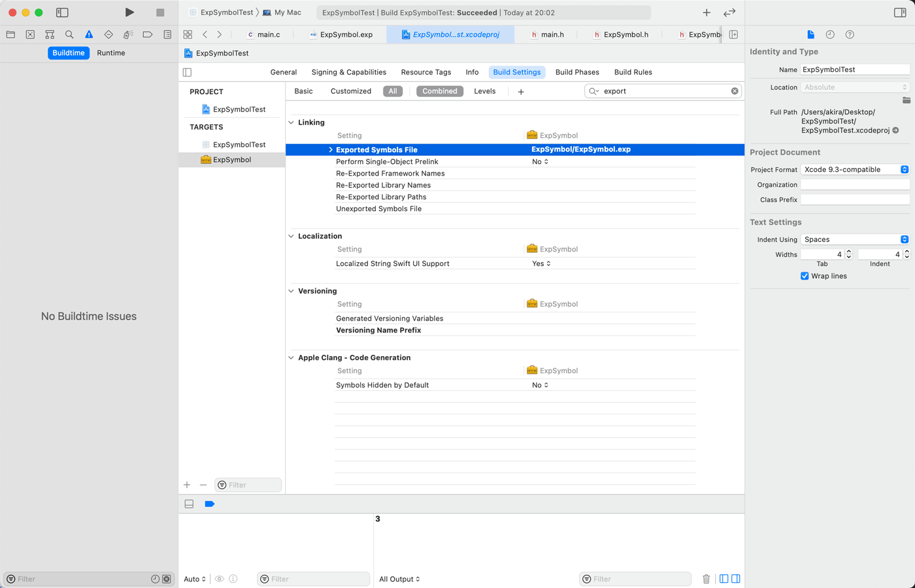Collapse the Localization section
The width and height of the screenshot is (915, 588).
tap(291, 237)
